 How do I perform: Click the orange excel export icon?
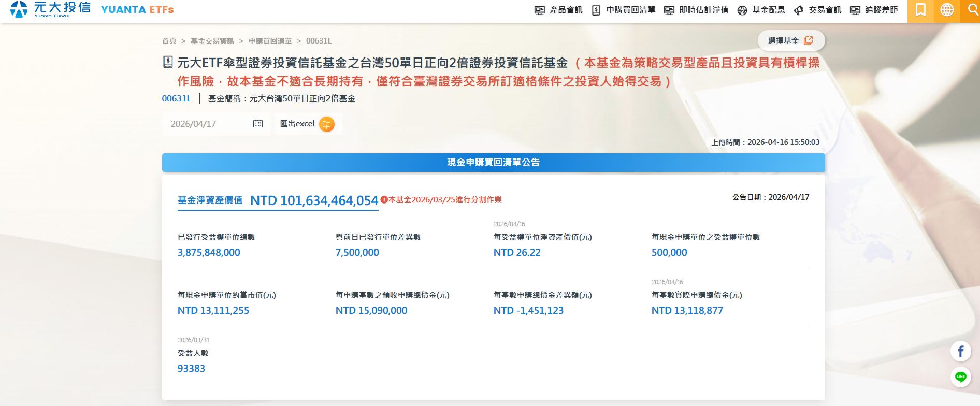click(326, 124)
